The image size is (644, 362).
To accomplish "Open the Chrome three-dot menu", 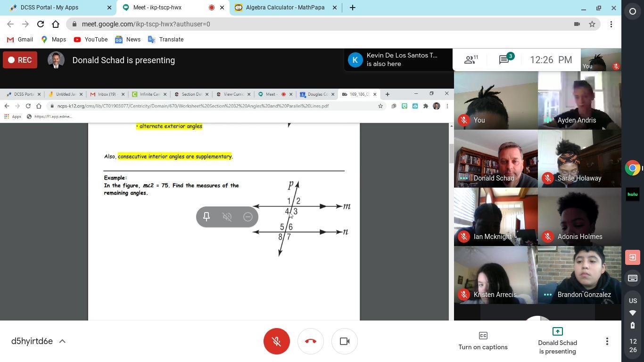I will 611,24.
